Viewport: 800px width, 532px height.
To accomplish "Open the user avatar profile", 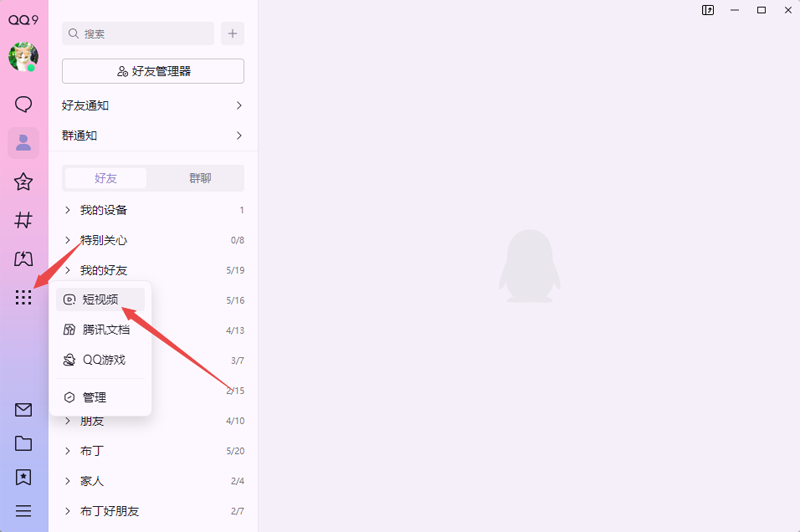I will point(23,57).
